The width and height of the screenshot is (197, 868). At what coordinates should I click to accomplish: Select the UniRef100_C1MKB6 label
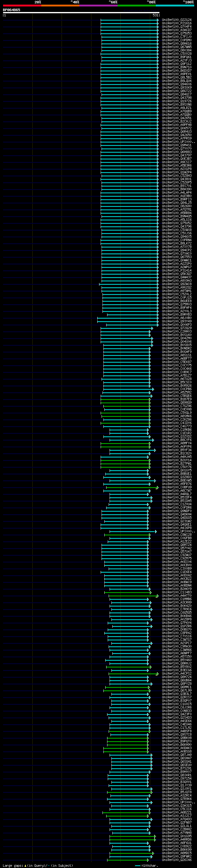point(176,430)
